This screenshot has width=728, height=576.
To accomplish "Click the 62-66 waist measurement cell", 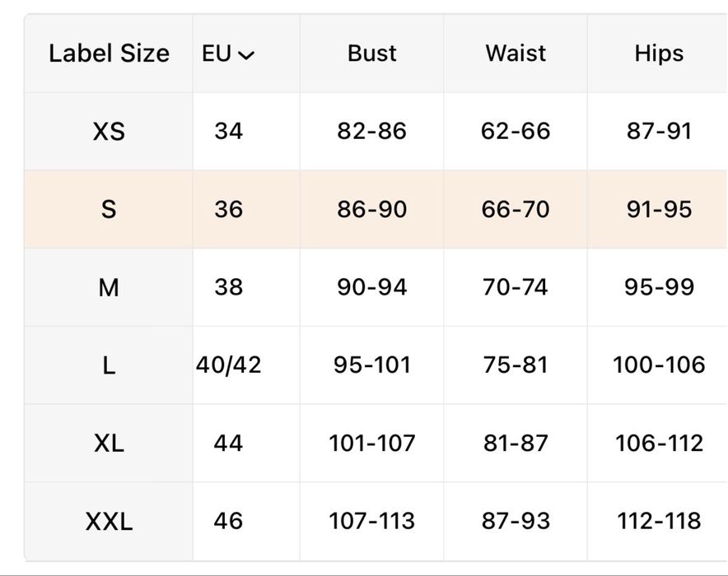I will coord(516,132).
